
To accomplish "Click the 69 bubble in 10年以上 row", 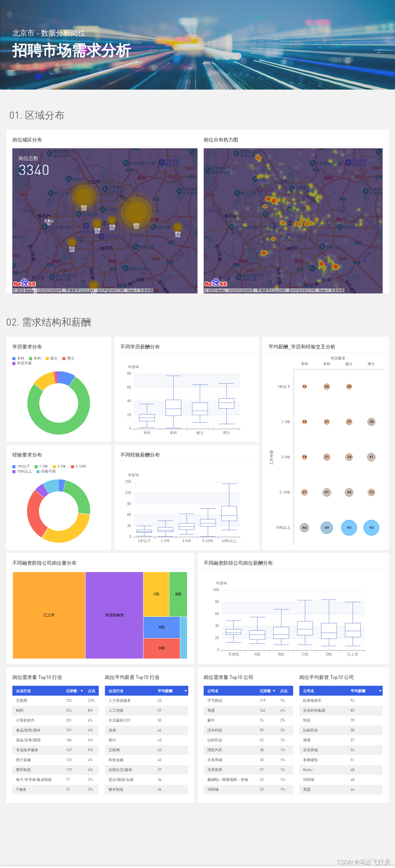I will [x=326, y=528].
